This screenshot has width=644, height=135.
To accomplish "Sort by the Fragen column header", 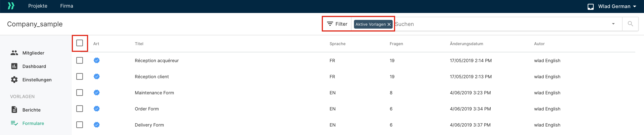I will click(x=396, y=44).
